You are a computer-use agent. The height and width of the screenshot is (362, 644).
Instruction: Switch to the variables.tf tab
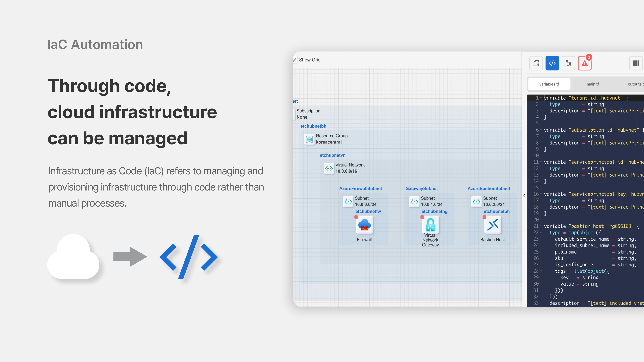click(x=549, y=84)
